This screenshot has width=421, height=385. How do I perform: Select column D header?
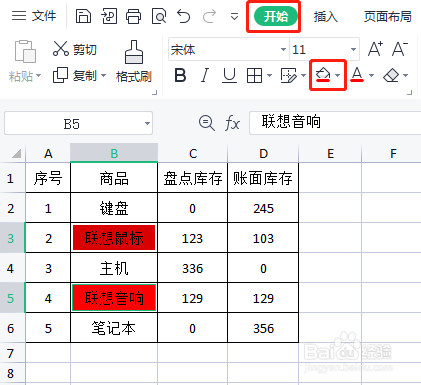click(x=263, y=153)
